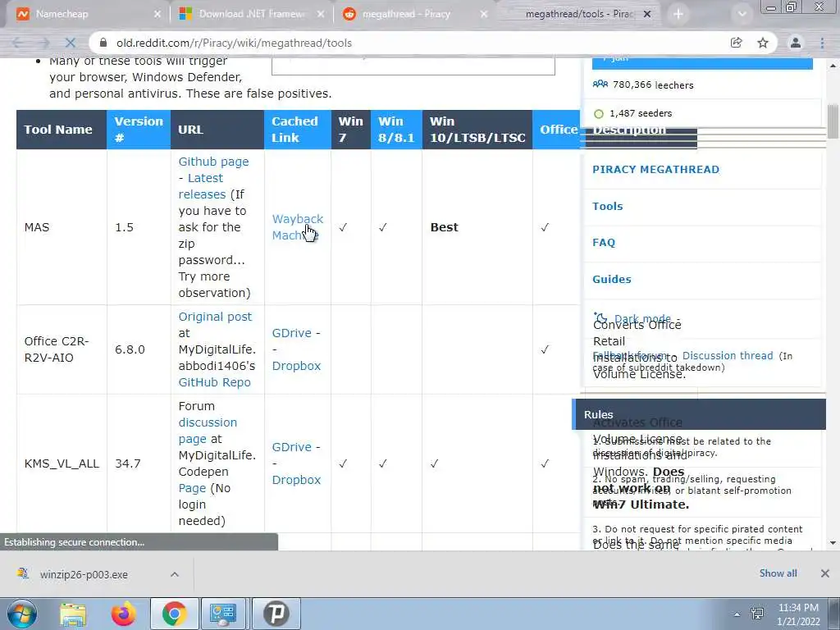Select the megathread/tools tab

pos(578,15)
